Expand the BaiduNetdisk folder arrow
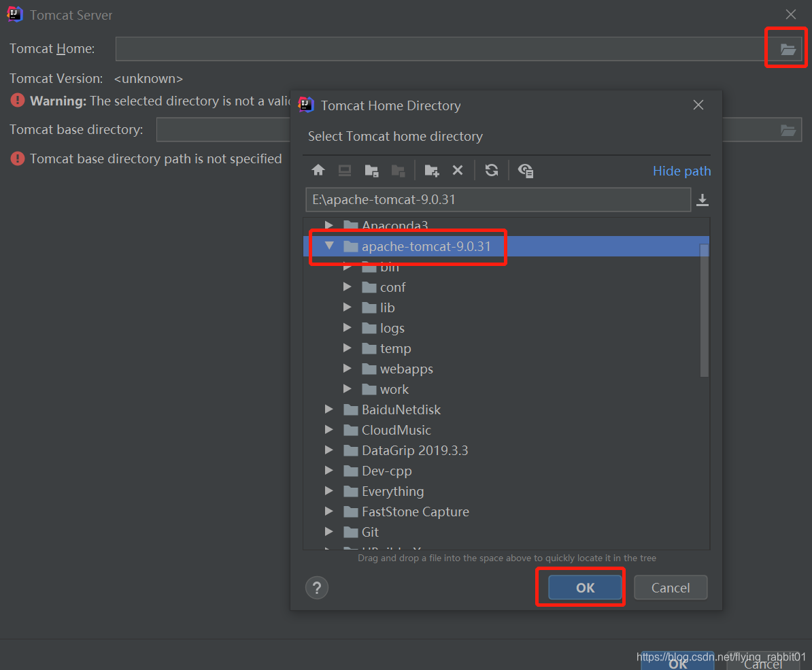This screenshot has width=812, height=670. tap(329, 409)
